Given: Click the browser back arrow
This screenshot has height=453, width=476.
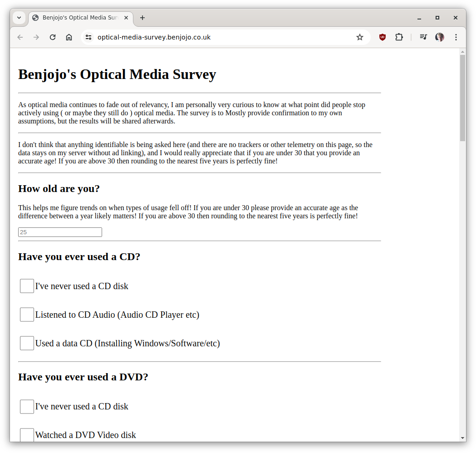Looking at the screenshot, I should click(x=20, y=37).
